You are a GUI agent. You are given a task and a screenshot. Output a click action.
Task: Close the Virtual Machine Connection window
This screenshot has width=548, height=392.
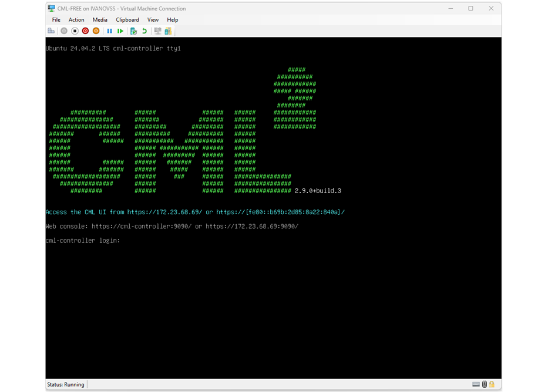491,8
